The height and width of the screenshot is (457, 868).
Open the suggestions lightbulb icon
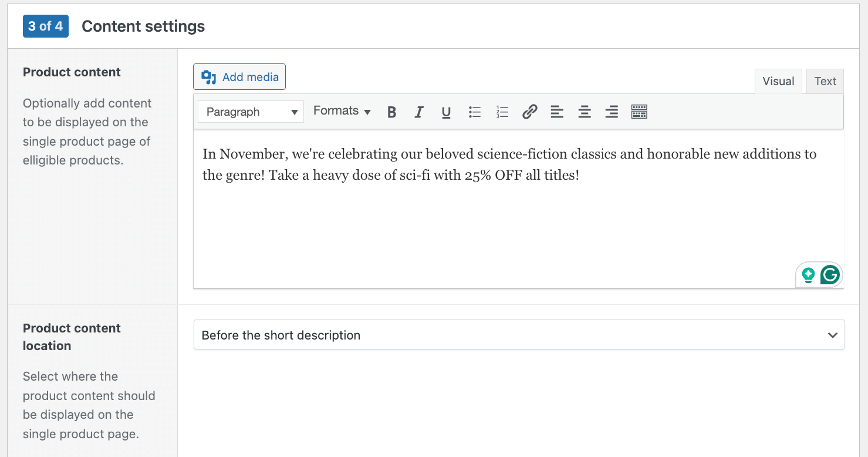[x=808, y=274]
